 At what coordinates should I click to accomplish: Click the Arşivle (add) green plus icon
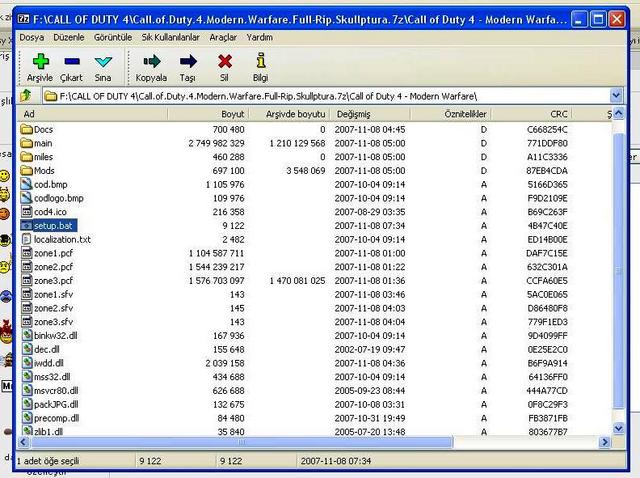tap(40, 61)
